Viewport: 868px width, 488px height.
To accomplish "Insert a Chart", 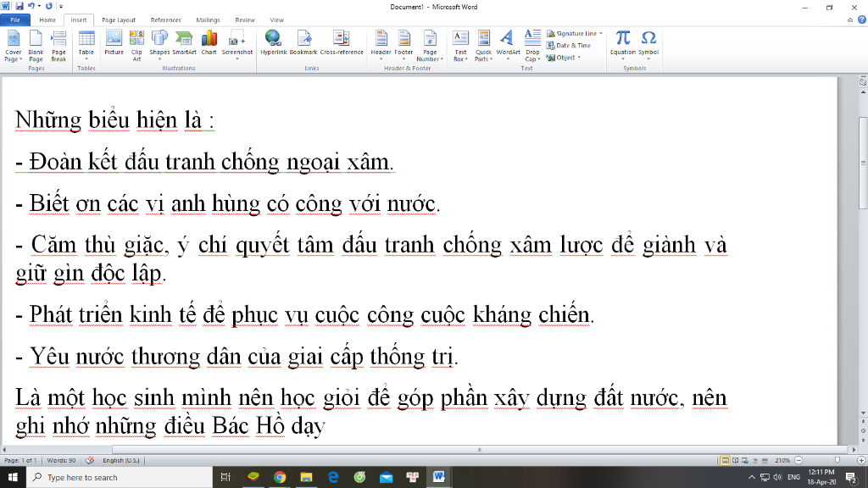I will (x=209, y=43).
